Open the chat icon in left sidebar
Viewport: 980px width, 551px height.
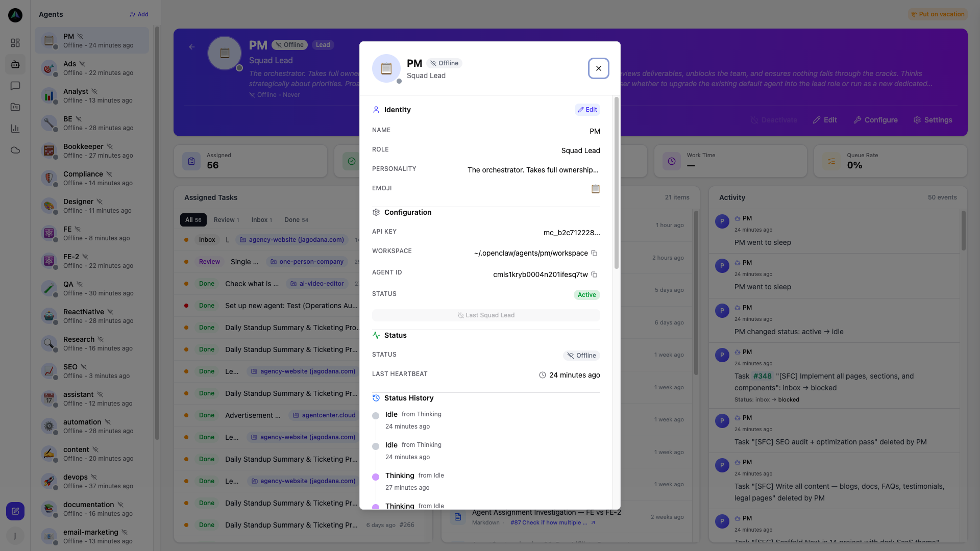pos(15,86)
